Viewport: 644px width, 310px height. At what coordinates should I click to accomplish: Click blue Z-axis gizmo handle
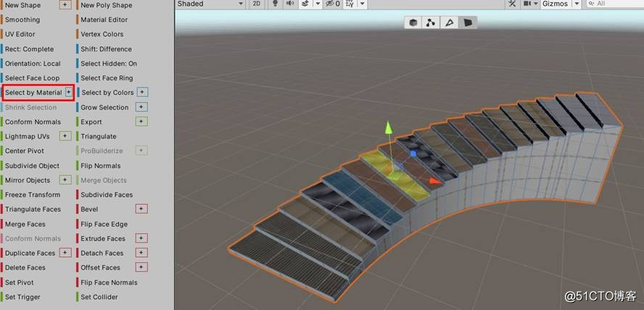(414, 154)
